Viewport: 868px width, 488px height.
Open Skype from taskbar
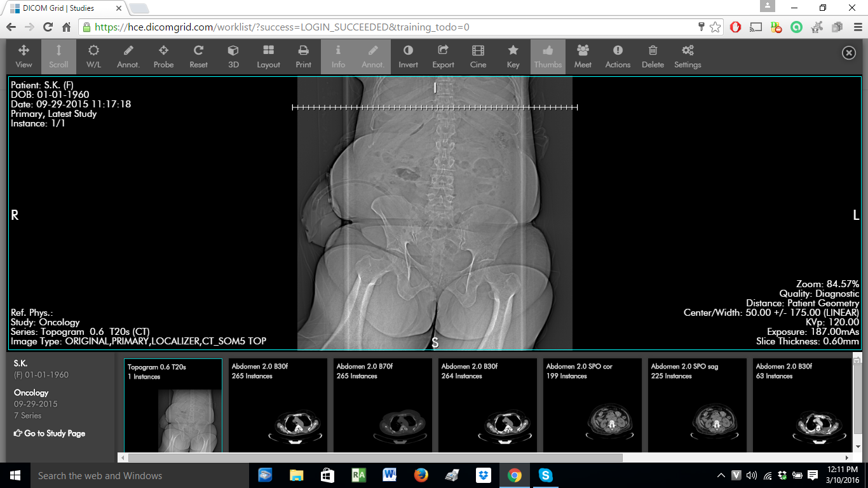(x=545, y=475)
